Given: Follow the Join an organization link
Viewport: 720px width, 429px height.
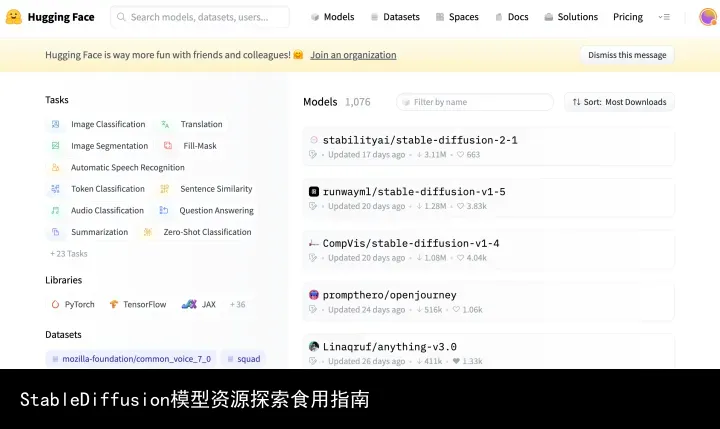Looking at the screenshot, I should click(x=353, y=55).
